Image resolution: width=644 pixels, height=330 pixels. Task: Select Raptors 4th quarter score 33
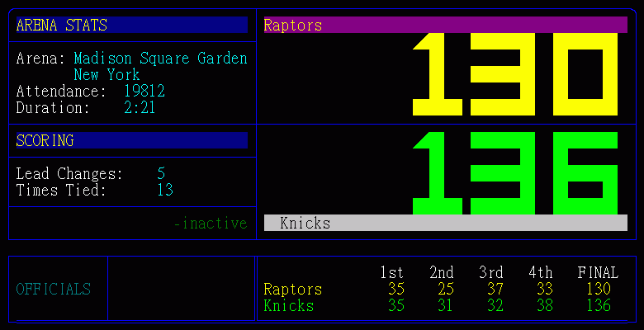point(545,289)
